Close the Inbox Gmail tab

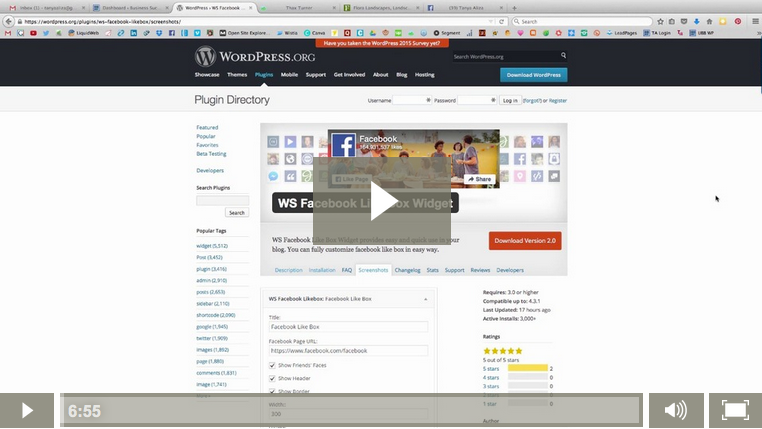83,8
